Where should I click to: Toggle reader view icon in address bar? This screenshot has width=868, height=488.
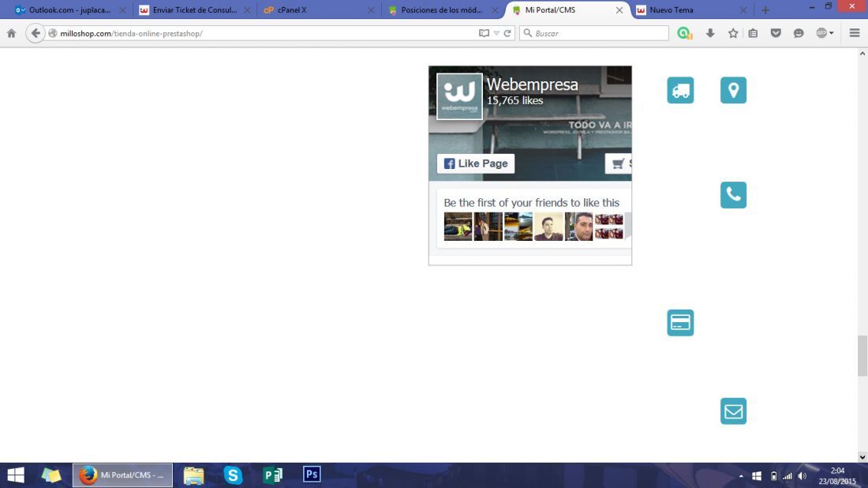coord(484,33)
